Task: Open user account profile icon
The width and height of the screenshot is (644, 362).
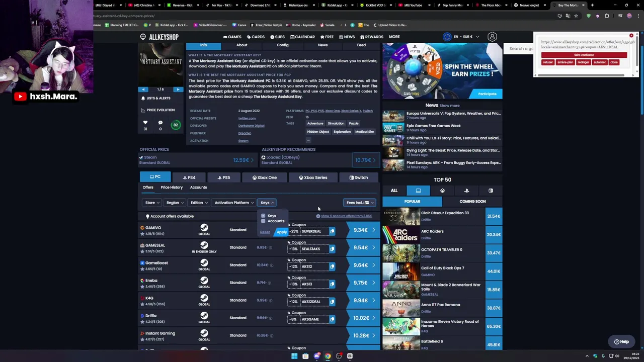Action: pos(492,37)
